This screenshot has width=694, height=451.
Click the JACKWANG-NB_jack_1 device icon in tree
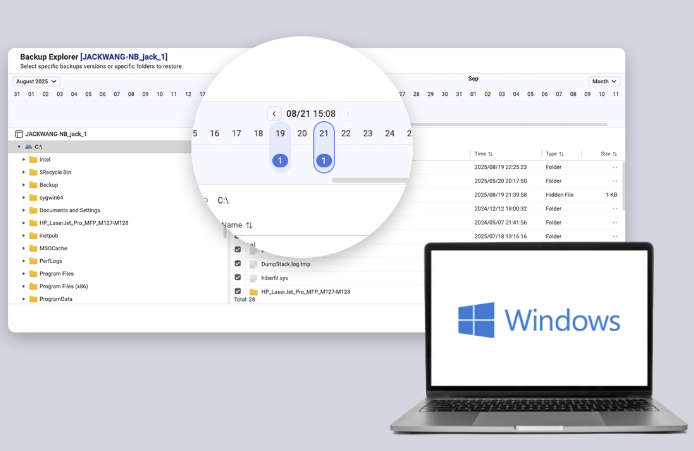(19, 134)
